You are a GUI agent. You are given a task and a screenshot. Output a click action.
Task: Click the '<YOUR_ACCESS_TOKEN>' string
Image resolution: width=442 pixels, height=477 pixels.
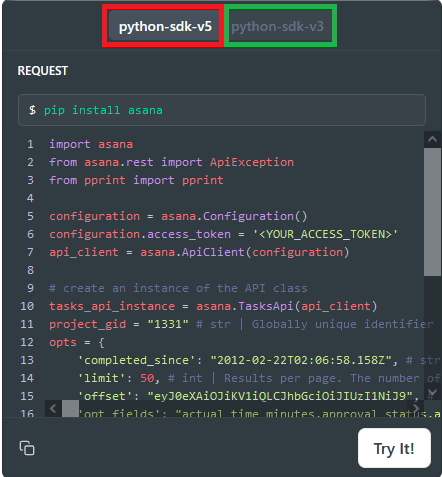325,234
